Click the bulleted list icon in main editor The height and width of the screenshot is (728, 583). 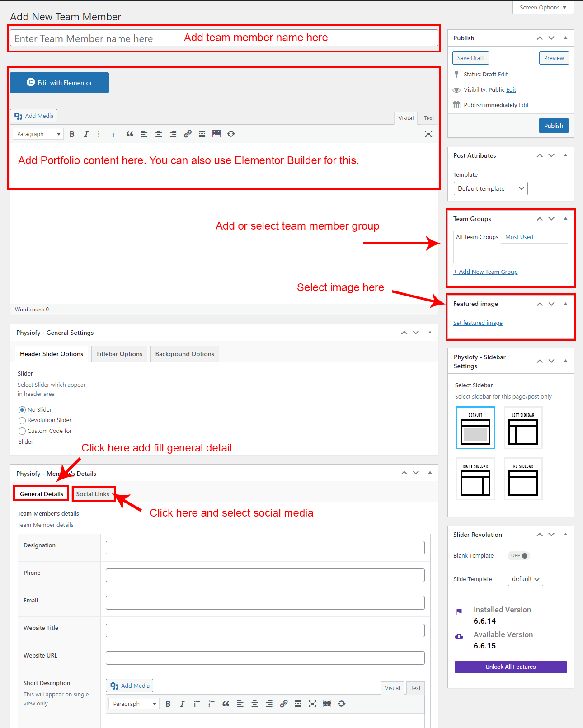(101, 134)
